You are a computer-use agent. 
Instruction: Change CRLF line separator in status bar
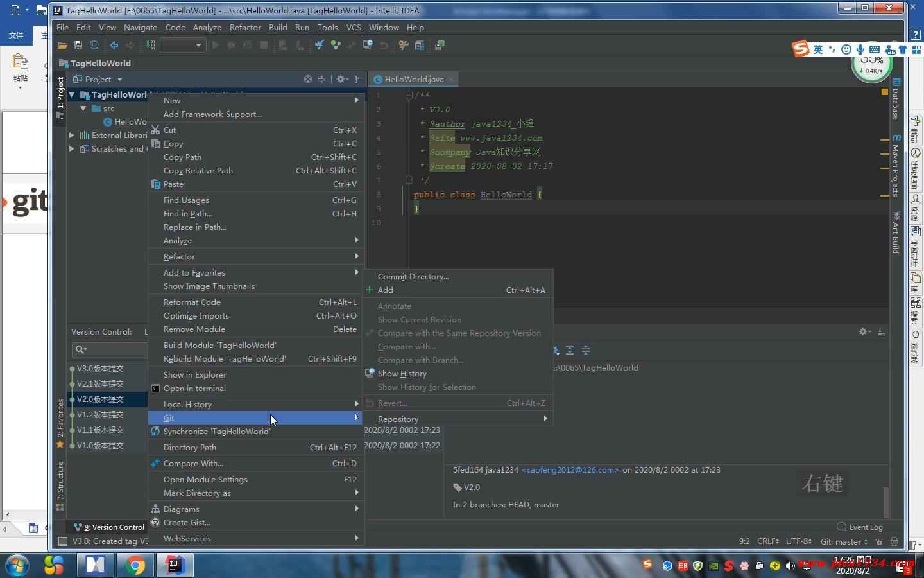[768, 541]
